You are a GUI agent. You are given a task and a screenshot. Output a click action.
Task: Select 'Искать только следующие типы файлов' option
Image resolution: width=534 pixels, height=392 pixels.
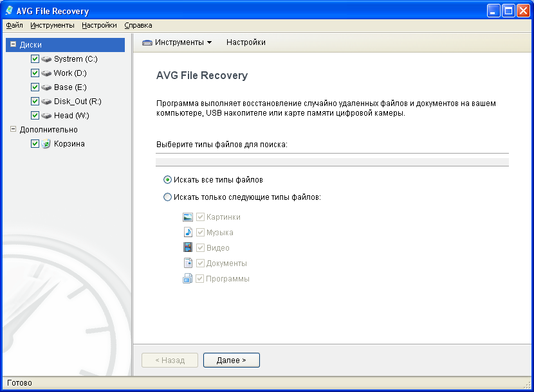(x=167, y=197)
